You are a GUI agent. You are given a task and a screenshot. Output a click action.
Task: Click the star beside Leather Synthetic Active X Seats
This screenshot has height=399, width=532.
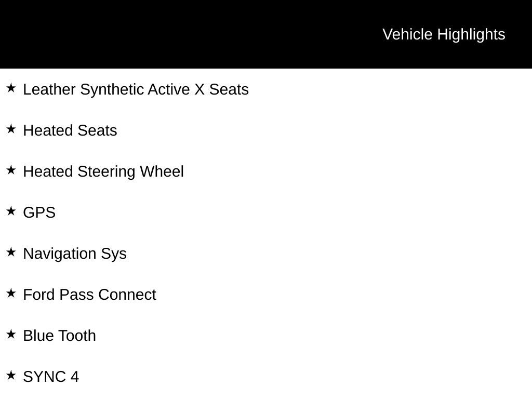(x=11, y=88)
